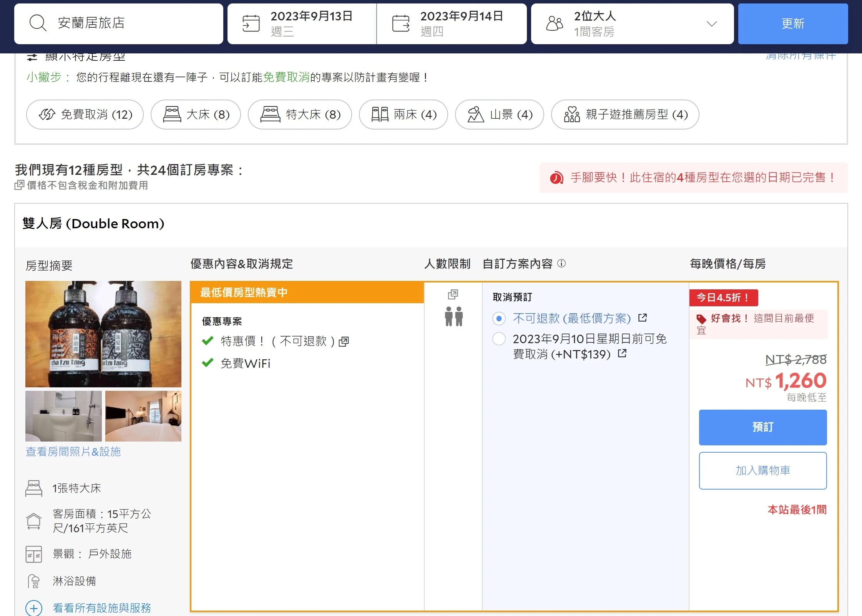Click the popup icon beside 價格不包含稅金和附加費用

click(x=19, y=185)
